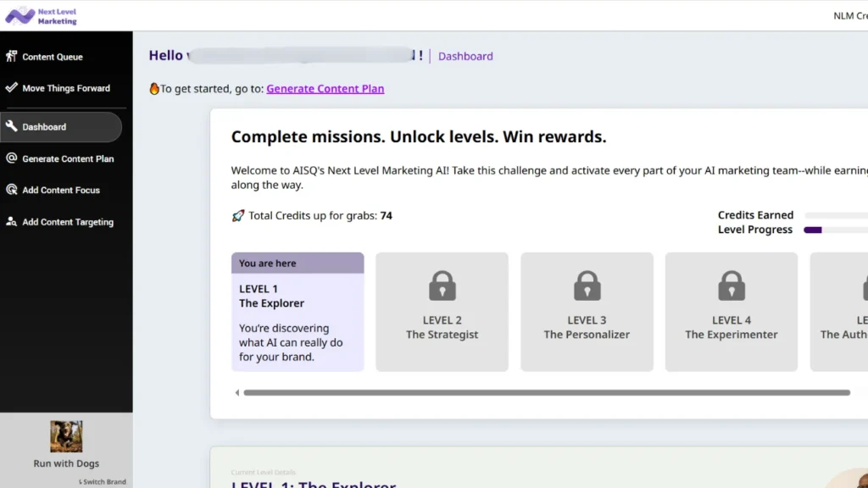This screenshot has width=868, height=488.
Task: Click the Level Progress bar
Action: 835,230
